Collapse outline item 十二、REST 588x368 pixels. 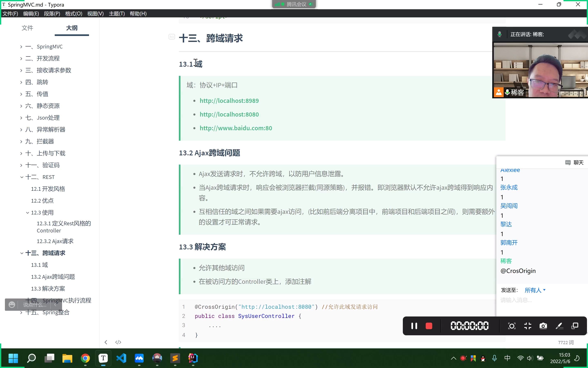coord(22,177)
